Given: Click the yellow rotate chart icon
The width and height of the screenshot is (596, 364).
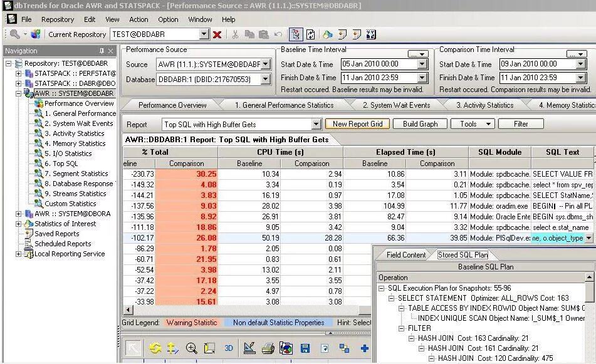Looking at the screenshot, I should [x=155, y=348].
